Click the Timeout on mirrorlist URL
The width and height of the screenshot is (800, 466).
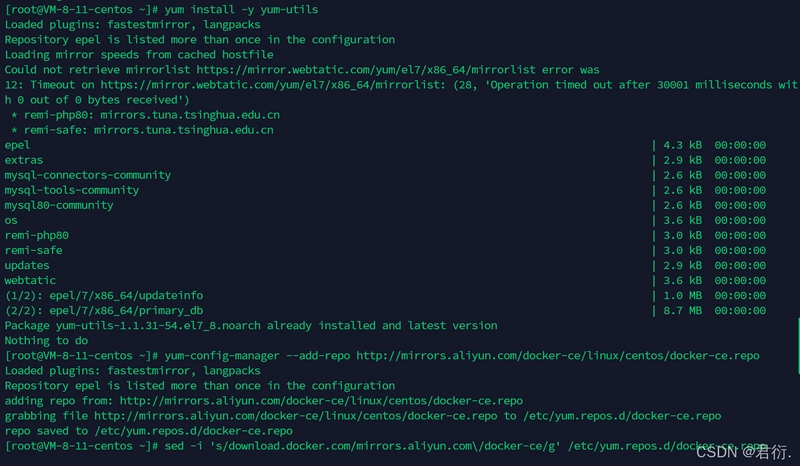pos(273,85)
